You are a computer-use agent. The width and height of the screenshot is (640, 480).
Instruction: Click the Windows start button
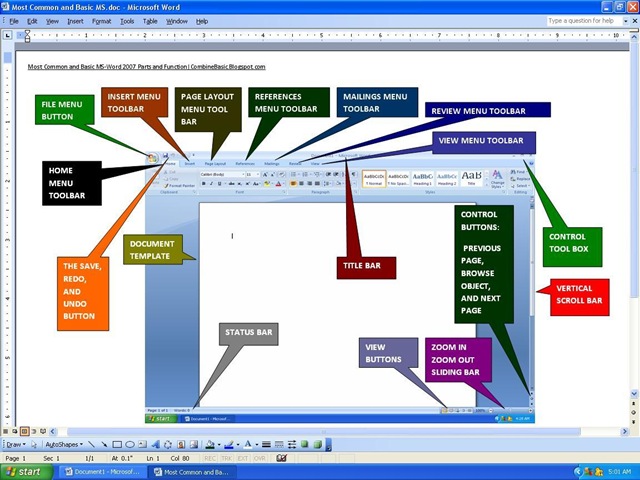coord(26,472)
